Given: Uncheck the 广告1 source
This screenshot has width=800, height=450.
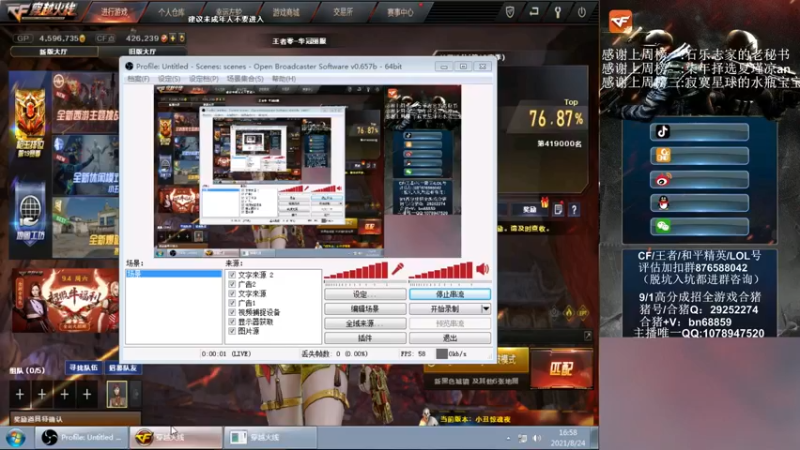Looking at the screenshot, I should (x=232, y=303).
